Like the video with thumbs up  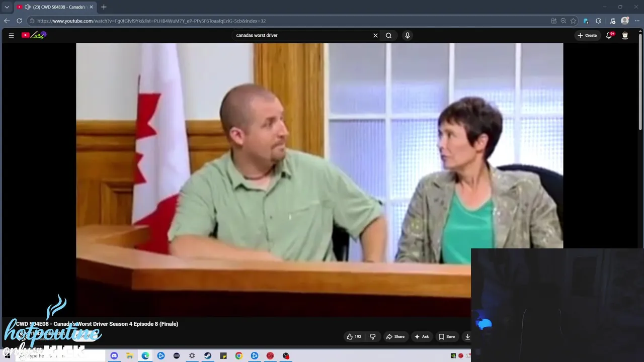click(x=354, y=337)
